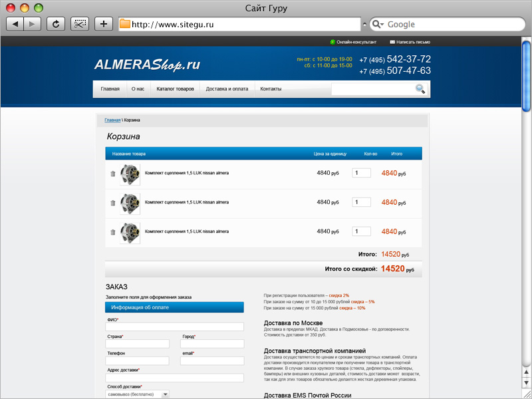Image resolution: width=532 pixels, height=399 pixels.
Task: Click the Кол-во column header
Action: tap(370, 154)
